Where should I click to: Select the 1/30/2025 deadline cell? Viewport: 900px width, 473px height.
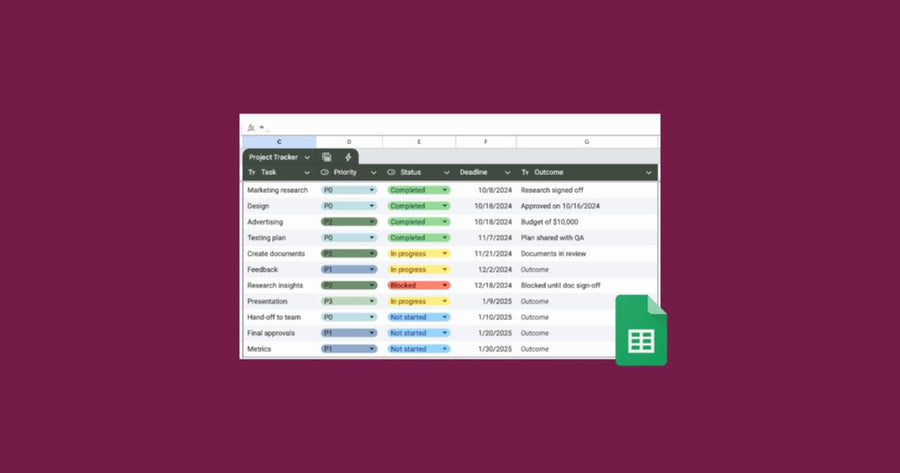pyautogui.click(x=486, y=349)
